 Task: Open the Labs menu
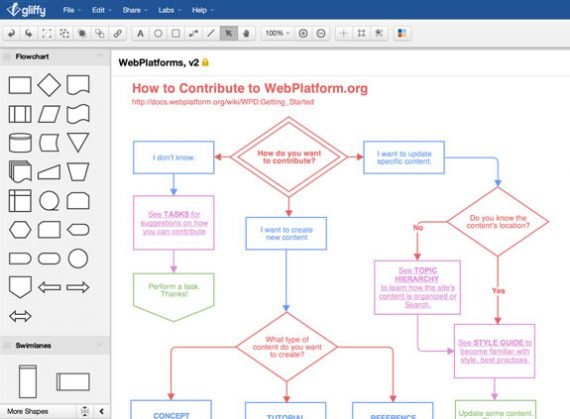pyautogui.click(x=169, y=10)
